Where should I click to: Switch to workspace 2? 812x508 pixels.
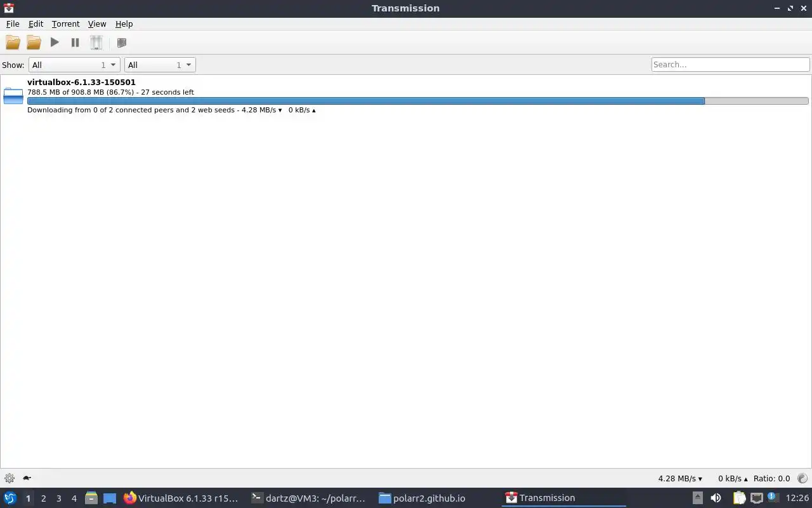pyautogui.click(x=43, y=498)
